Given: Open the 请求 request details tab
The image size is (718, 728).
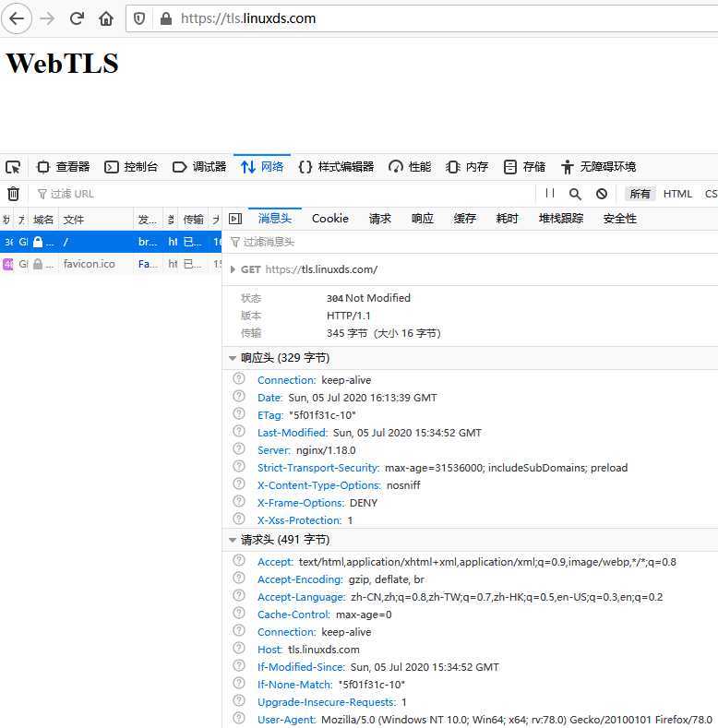Looking at the screenshot, I should 380,219.
